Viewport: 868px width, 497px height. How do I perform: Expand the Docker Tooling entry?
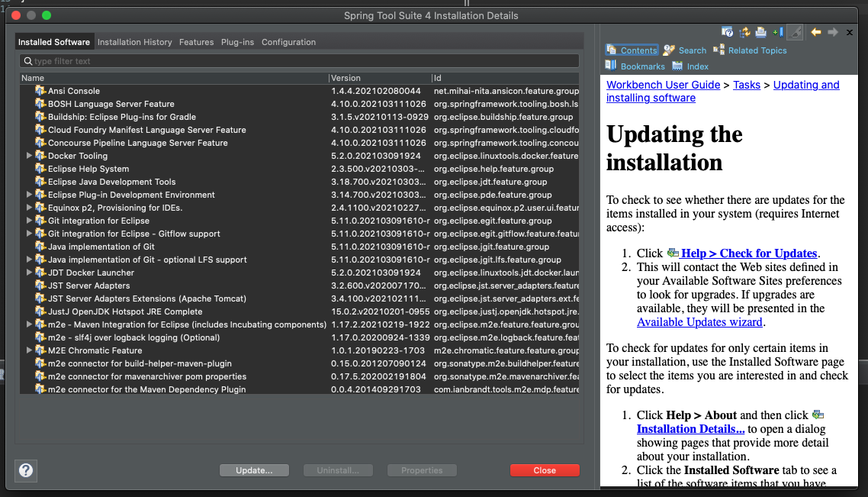tap(29, 156)
